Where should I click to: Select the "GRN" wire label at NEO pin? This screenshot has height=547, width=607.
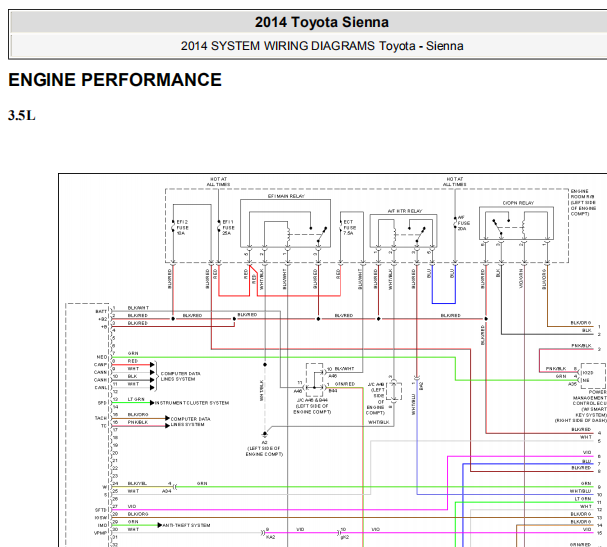(x=133, y=353)
